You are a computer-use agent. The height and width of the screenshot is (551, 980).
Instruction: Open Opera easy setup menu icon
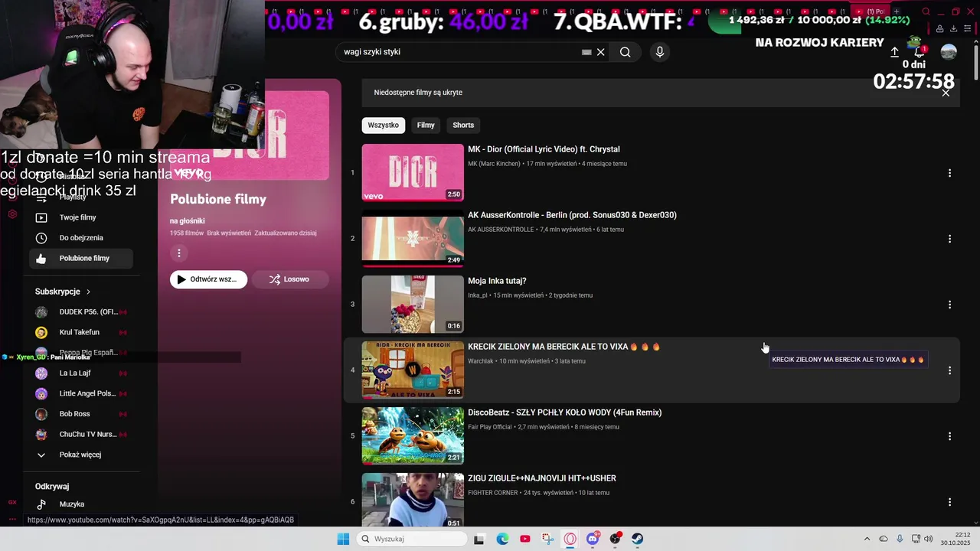coord(968,28)
